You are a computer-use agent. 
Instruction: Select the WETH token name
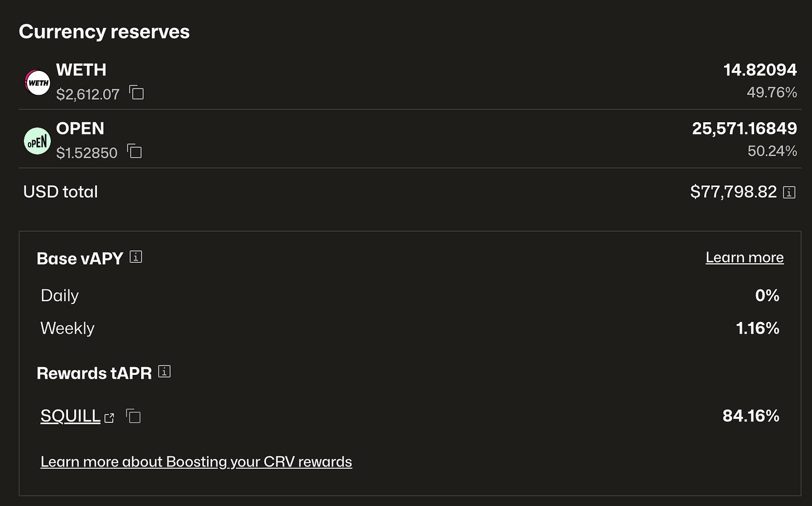coord(81,70)
